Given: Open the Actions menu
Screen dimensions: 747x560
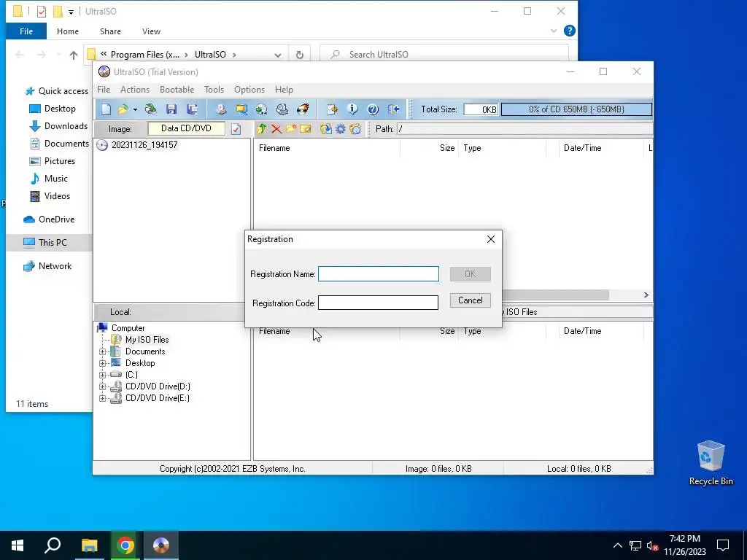Looking at the screenshot, I should point(135,90).
